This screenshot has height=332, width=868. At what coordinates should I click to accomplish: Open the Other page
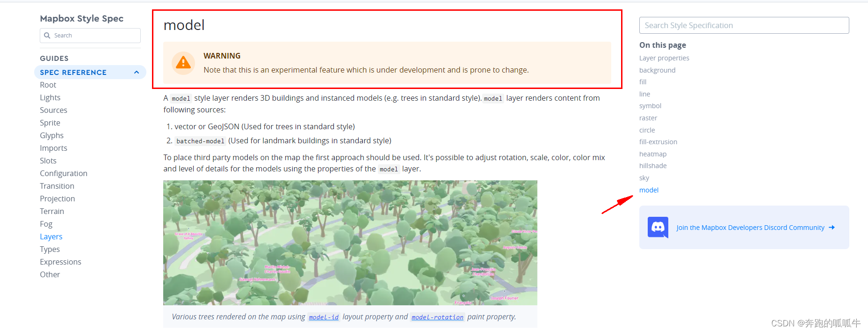50,274
